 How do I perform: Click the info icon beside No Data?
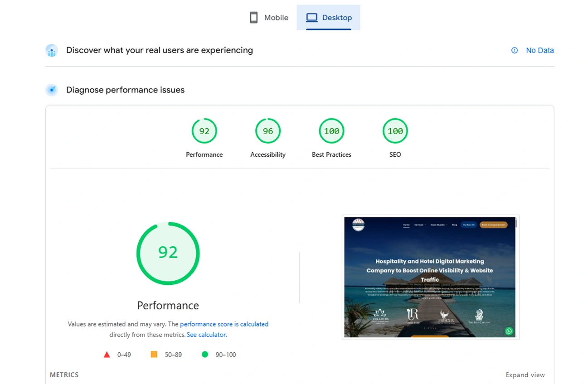pyautogui.click(x=515, y=50)
